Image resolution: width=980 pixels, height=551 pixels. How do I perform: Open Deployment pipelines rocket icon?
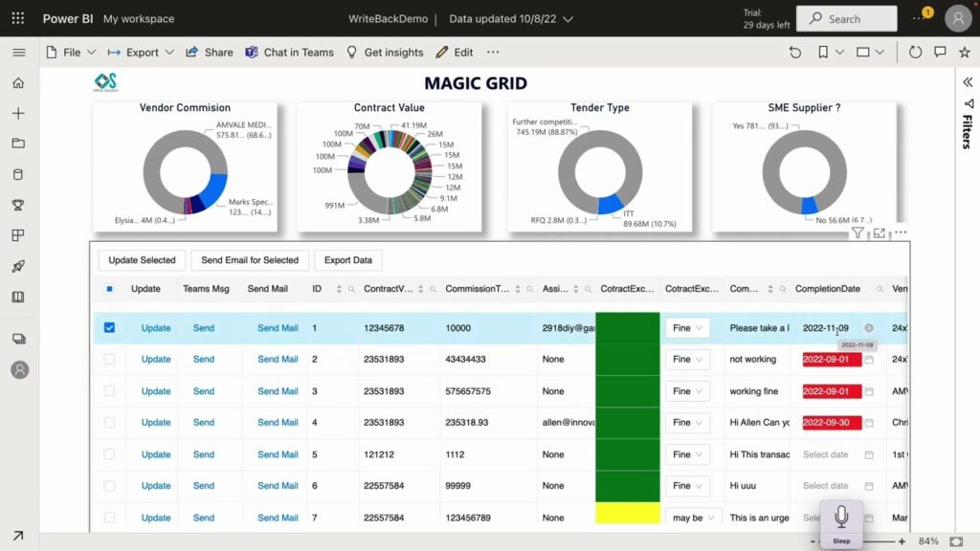point(18,266)
